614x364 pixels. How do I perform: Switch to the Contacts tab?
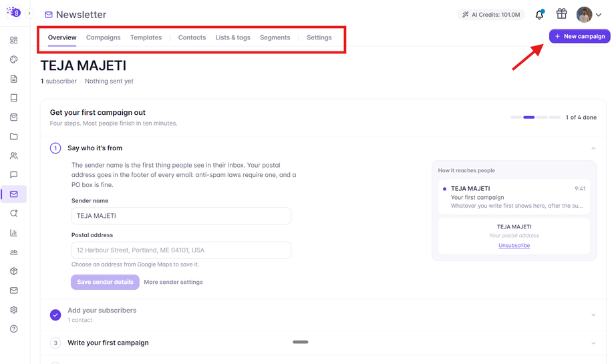[192, 37]
